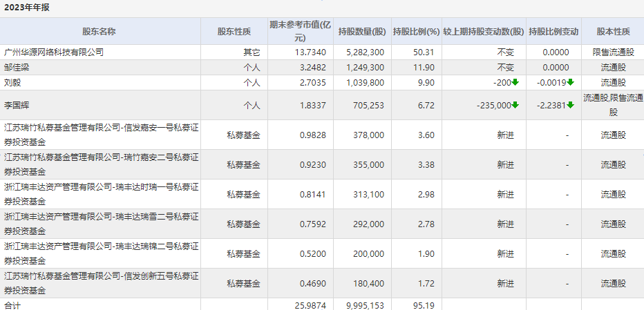Click green down arrow next to -235,000
644x310 pixels.
[x=515, y=105]
